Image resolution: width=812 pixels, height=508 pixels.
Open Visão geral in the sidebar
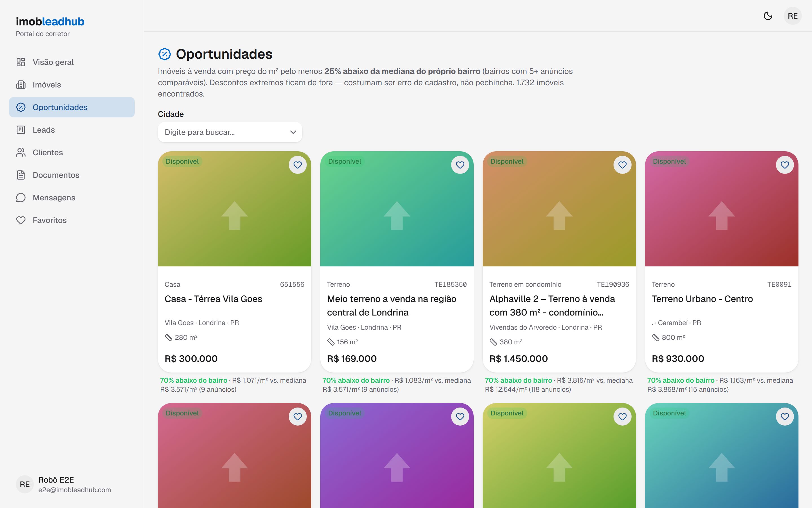pos(72,62)
